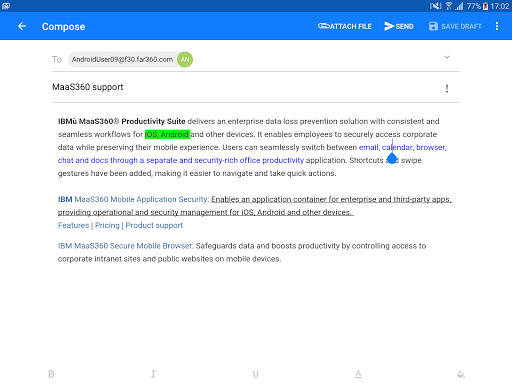Attach a file using the paperclip icon
This screenshot has height=384, width=512.
pyautogui.click(x=324, y=26)
